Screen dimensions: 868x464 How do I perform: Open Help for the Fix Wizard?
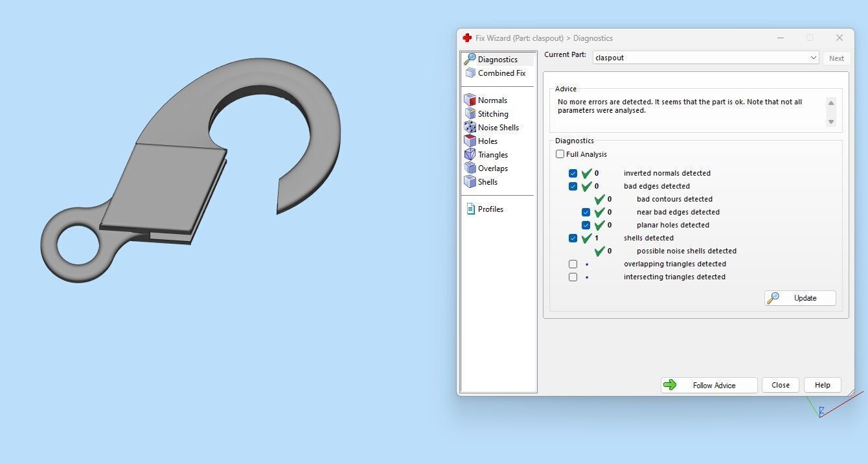[823, 385]
